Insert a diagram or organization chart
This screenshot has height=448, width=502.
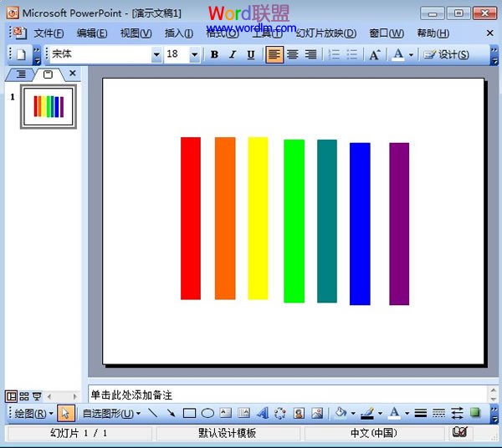coord(280,413)
